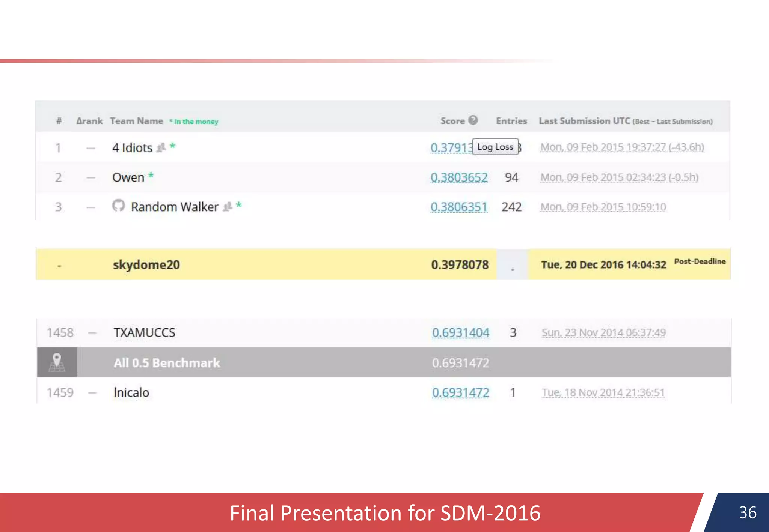Click TXAMUCCS submission date Sun, 23 Nov 2014
769x532 pixels.
[x=604, y=332]
